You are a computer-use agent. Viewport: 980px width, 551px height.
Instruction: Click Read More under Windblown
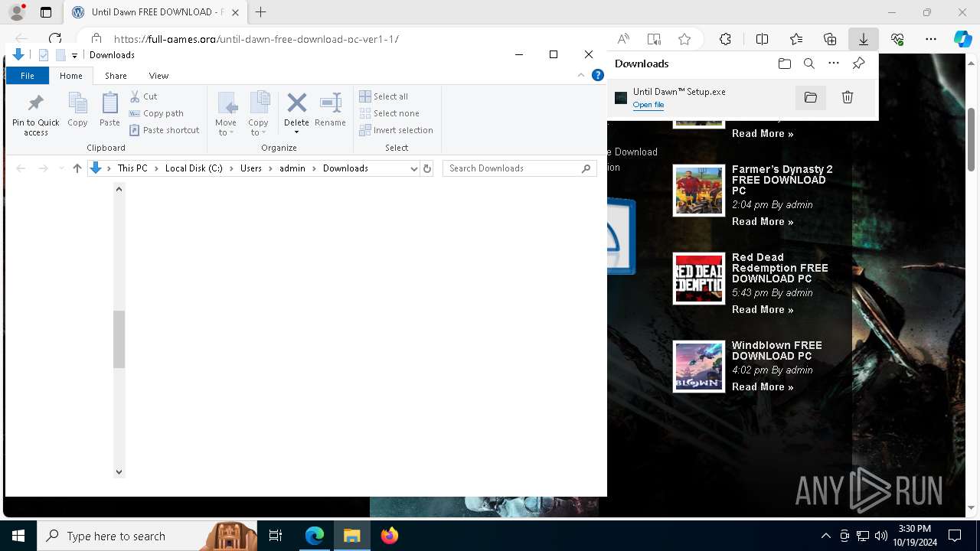763,387
